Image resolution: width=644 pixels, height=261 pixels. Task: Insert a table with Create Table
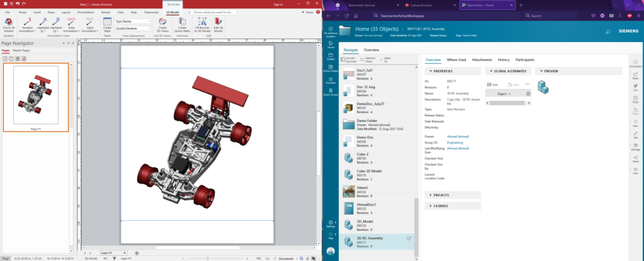tap(107, 23)
